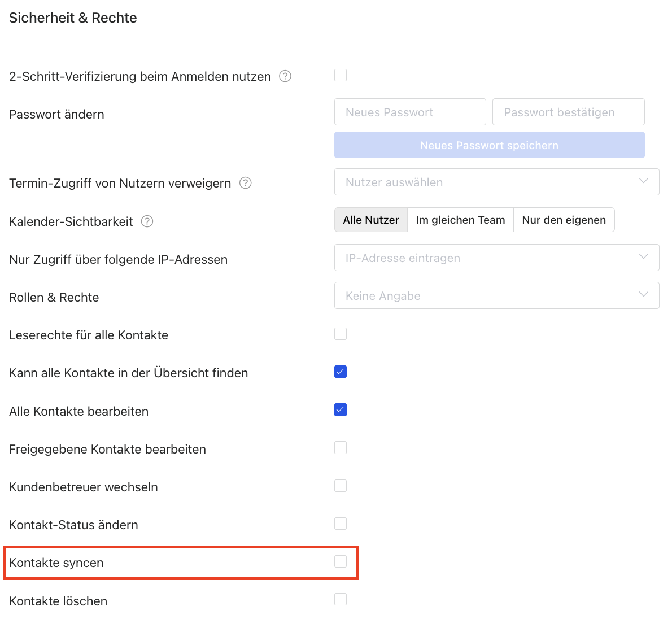Switch visibility to Im gleichen Team
The image size is (672, 619).
(460, 220)
